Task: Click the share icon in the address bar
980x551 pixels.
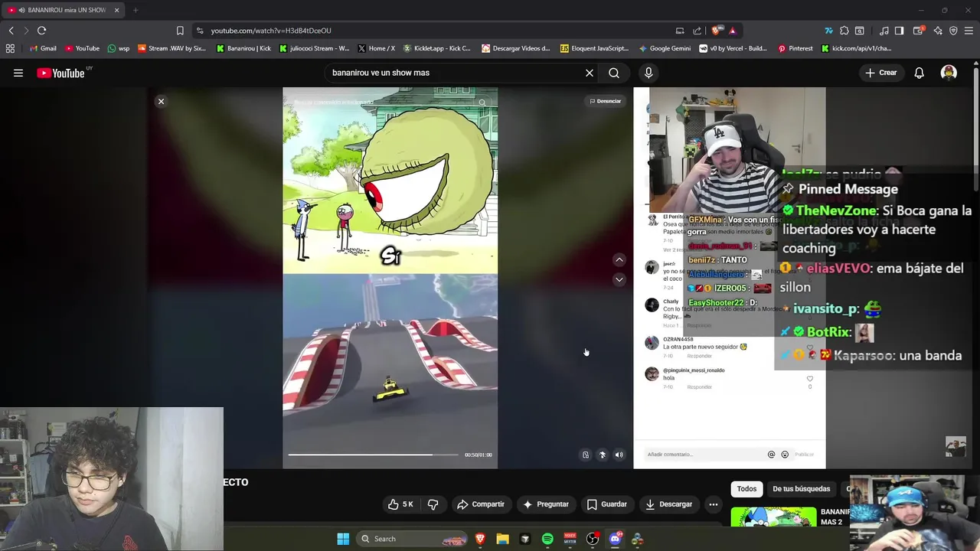Action: [x=697, y=31]
